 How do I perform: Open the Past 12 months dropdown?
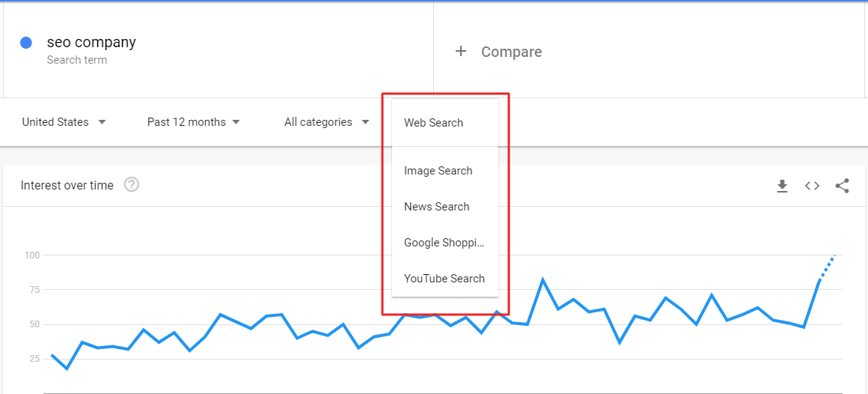click(193, 122)
